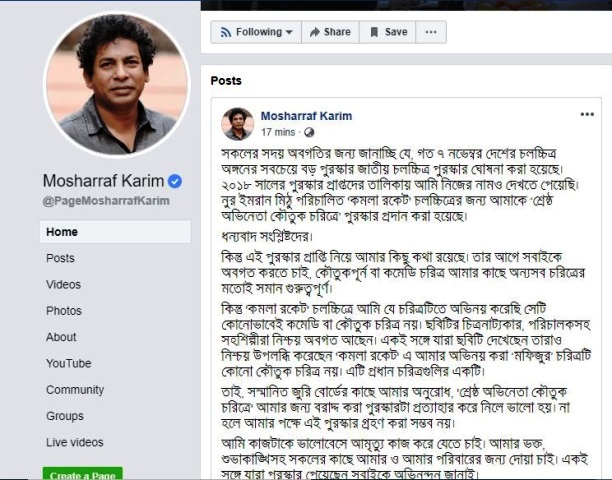Viewport: 612px width, 480px height.
Task: Click the 17 mins post timestamp
Action: pos(277,131)
